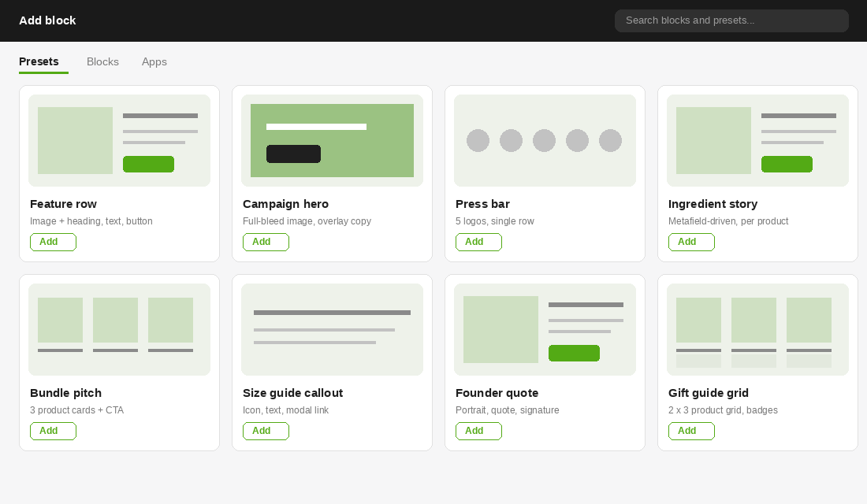Click the Press bar logos thumbnail

pos(545,140)
